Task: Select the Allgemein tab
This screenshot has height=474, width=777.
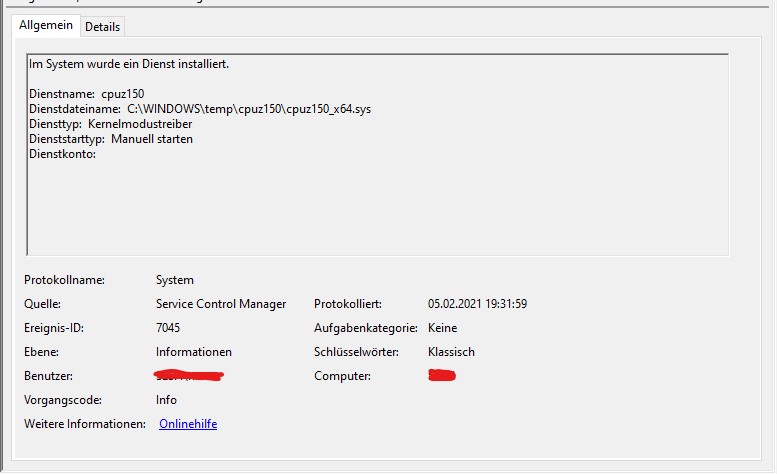Action: (46, 26)
